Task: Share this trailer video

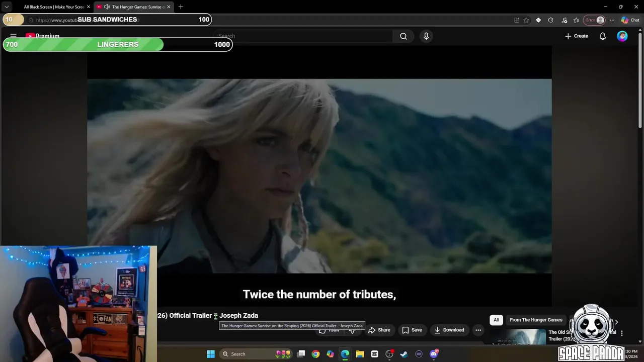Action: (x=379, y=330)
